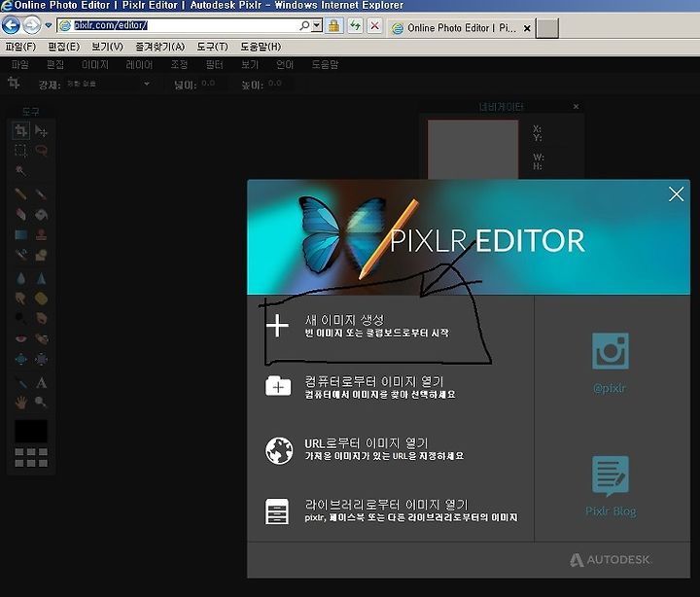Select the Eraser tool
The height and width of the screenshot is (597, 700).
coord(20,214)
